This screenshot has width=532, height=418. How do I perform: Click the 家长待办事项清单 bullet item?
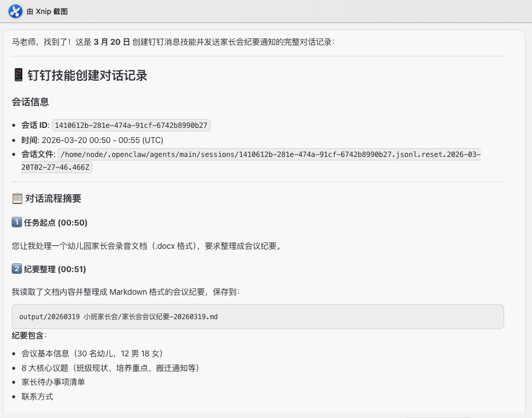click(53, 382)
